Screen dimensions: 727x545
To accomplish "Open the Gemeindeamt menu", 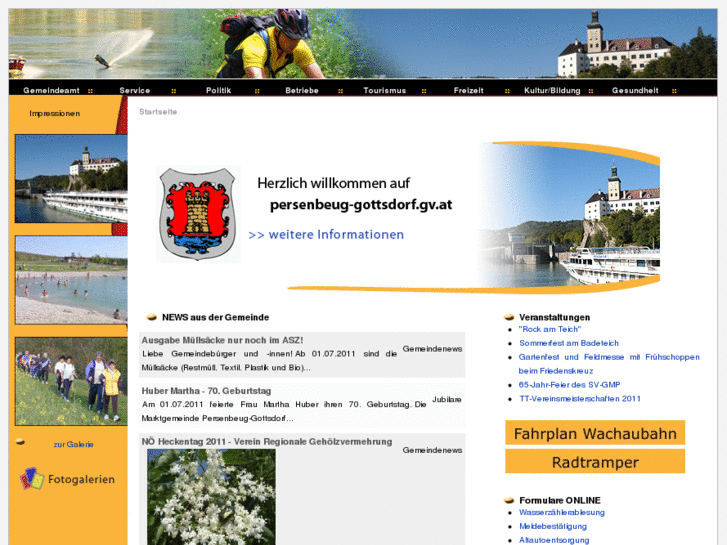I will (51, 90).
